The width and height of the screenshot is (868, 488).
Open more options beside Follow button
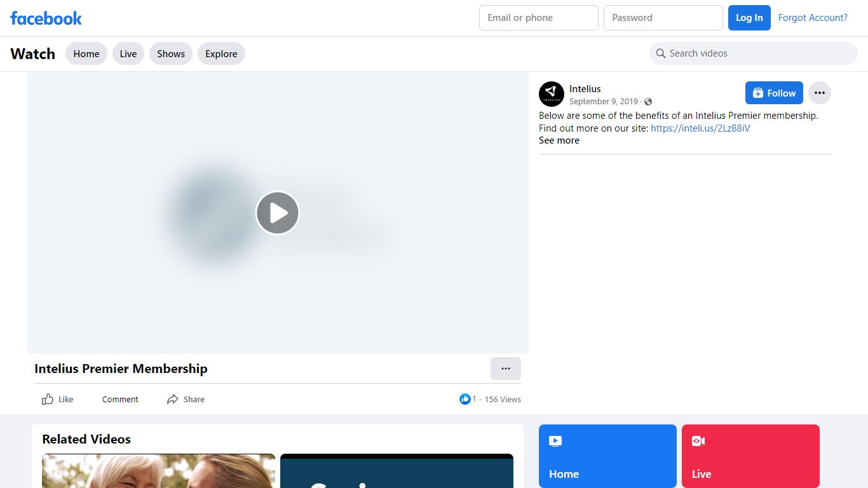click(x=820, y=93)
